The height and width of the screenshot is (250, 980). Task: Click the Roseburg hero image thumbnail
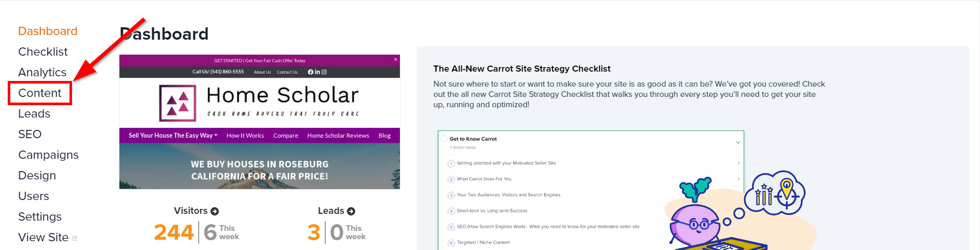(259, 166)
